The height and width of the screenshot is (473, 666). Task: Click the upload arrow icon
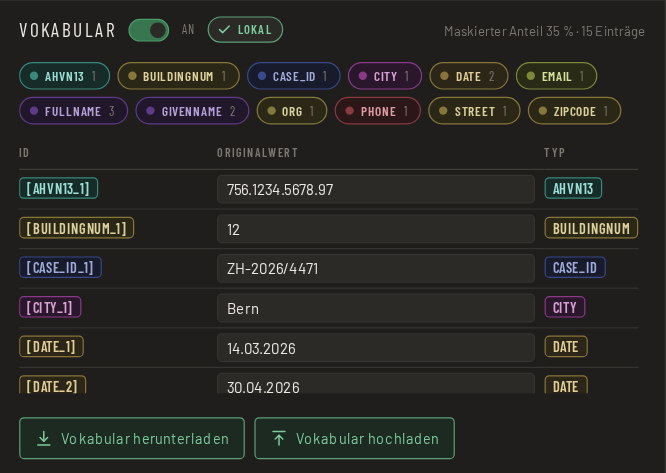(279, 439)
